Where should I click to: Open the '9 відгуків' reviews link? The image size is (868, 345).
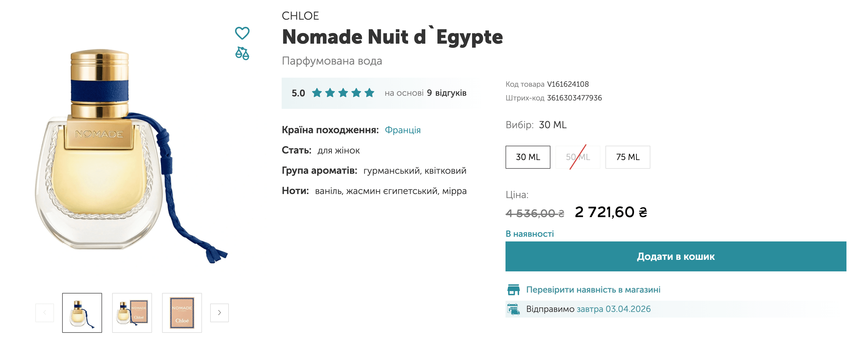coord(446,93)
